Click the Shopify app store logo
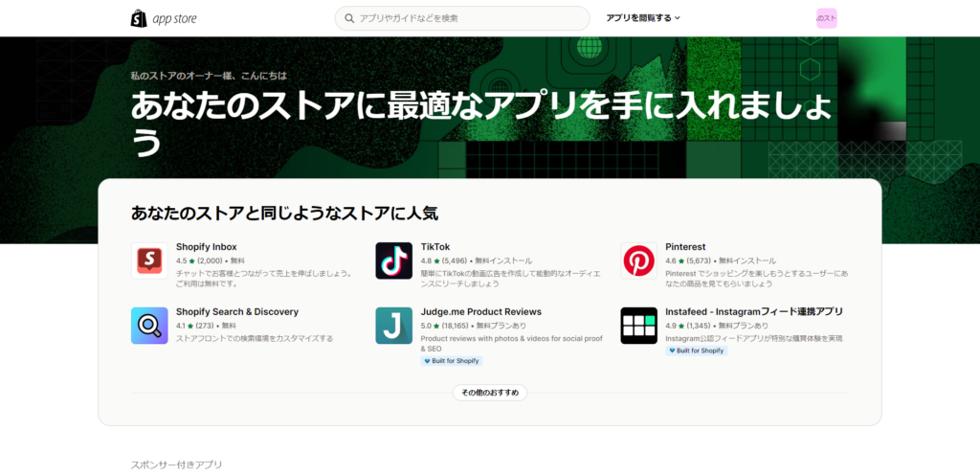The height and width of the screenshot is (476, 980). 164,19
